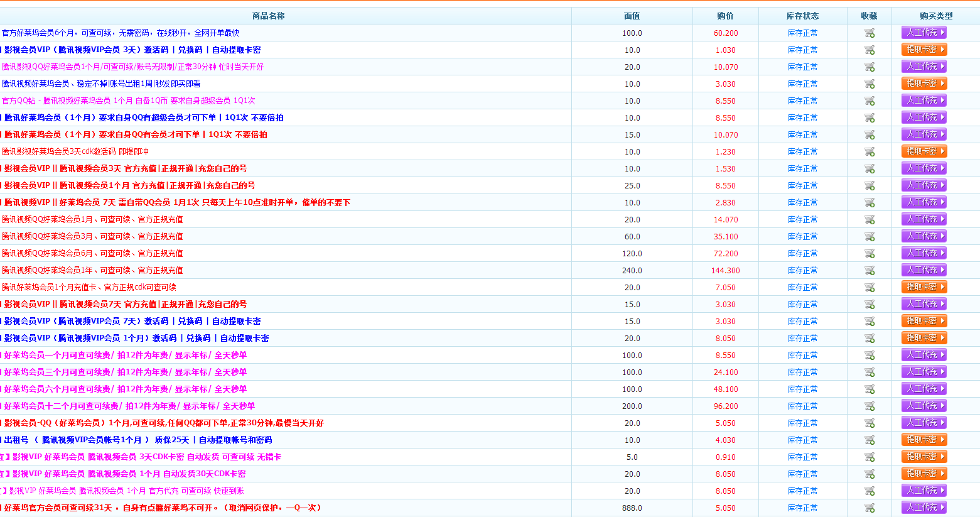The height and width of the screenshot is (517, 980).
Task: Open product 腾讯视频QQ好莱坞会员6月、可查可续
Action: pos(92,253)
